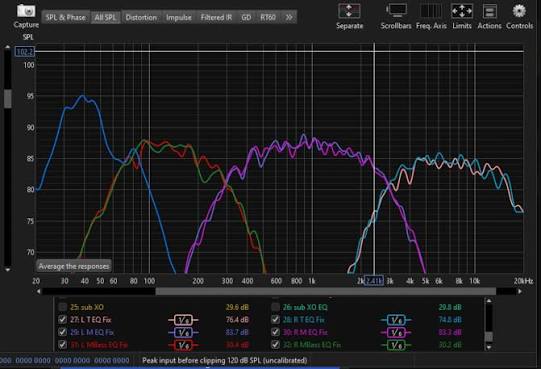Image resolution: width=541 pixels, height=369 pixels.
Task: Click the 1/6 smoothing icon for L T EQ Fix
Action: (x=183, y=320)
